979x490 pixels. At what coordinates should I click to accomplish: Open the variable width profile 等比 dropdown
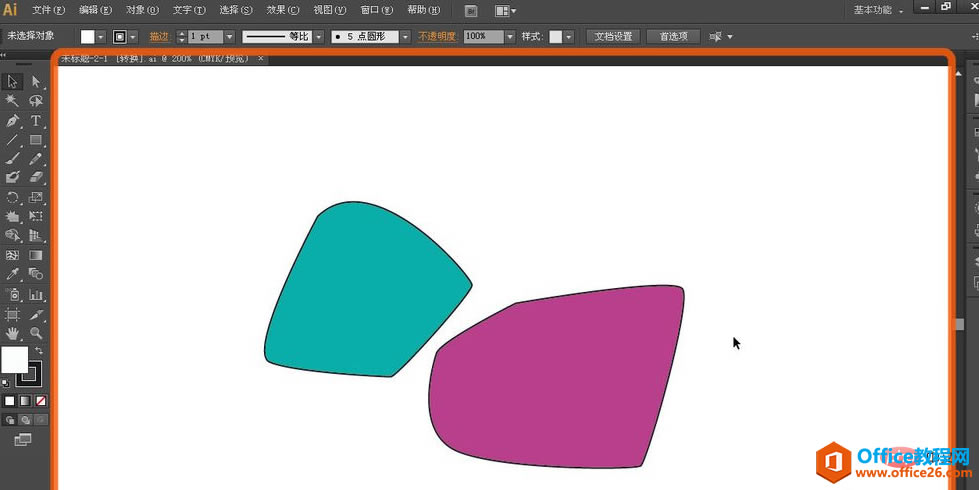(x=318, y=37)
